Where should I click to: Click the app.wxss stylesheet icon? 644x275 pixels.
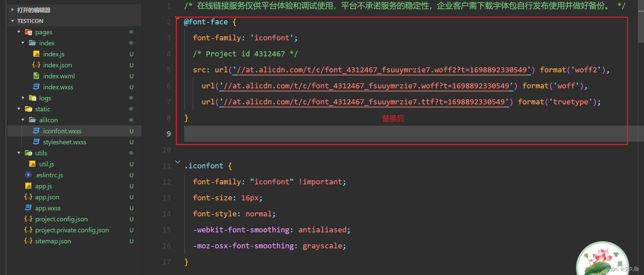click(29, 208)
